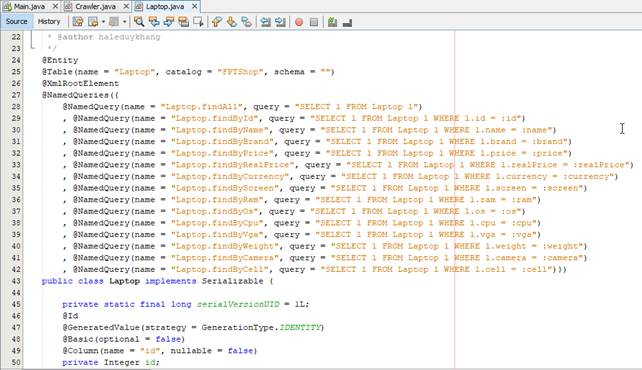Image resolution: width=642 pixels, height=370 pixels.
Task: Switch editor to Source view
Action: tap(16, 21)
